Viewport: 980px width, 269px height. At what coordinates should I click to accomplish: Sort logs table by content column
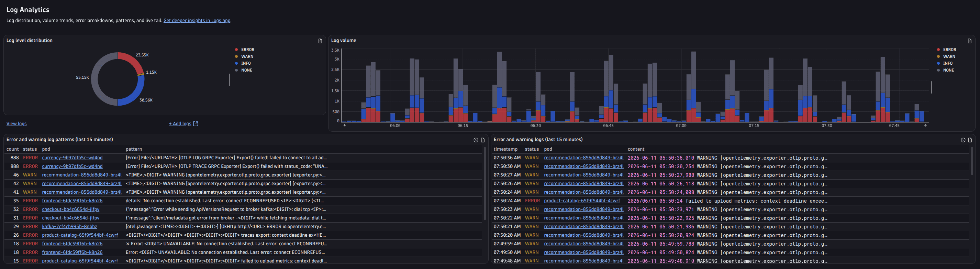coord(636,149)
